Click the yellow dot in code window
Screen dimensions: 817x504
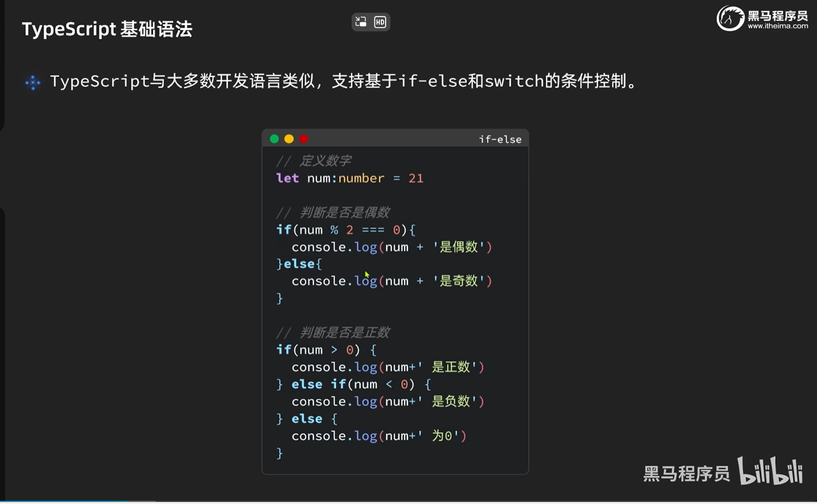click(x=289, y=139)
